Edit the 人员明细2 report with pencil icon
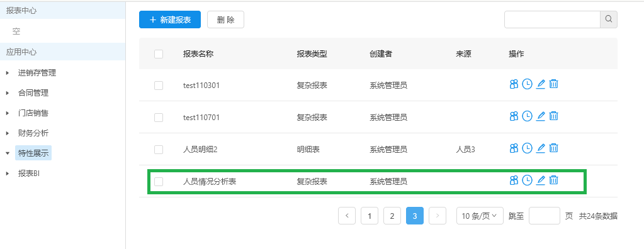 [541, 148]
